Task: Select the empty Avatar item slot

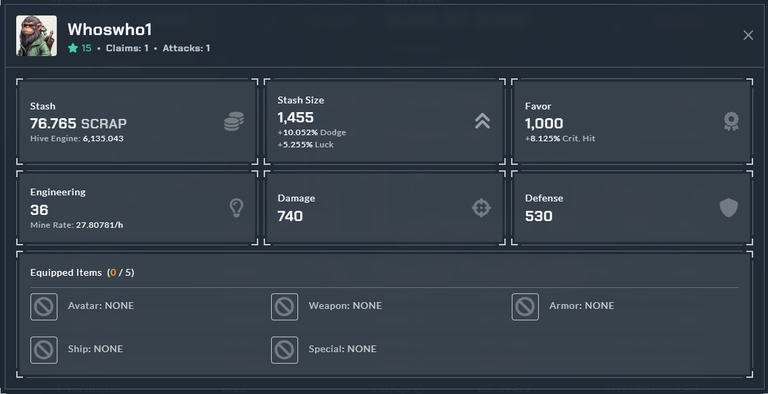Action: [x=44, y=307]
